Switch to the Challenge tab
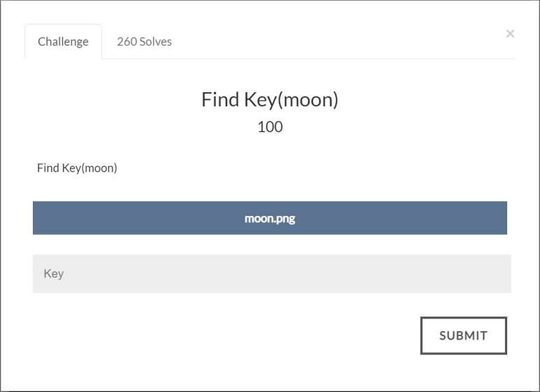 point(63,42)
